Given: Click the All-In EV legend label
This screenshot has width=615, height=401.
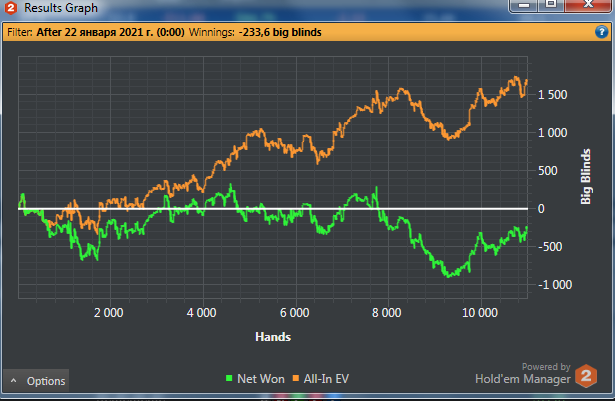Looking at the screenshot, I should pyautogui.click(x=326, y=379).
